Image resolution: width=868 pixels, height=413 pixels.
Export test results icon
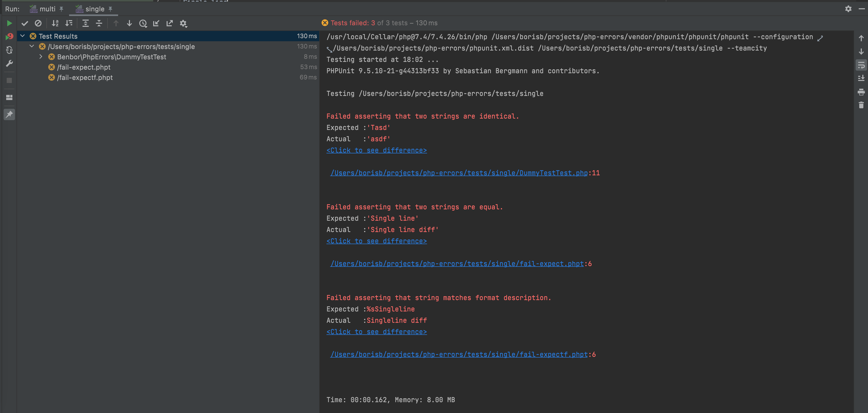pos(169,23)
